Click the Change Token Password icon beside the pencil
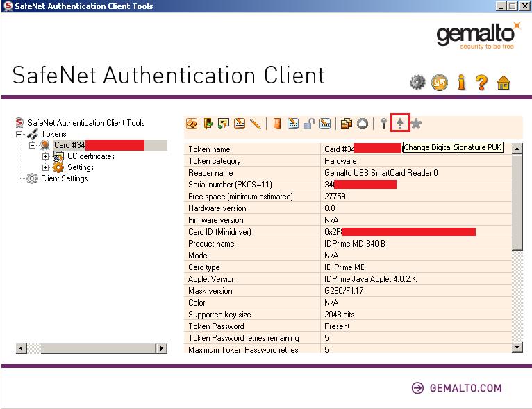 pyautogui.click(x=240, y=124)
